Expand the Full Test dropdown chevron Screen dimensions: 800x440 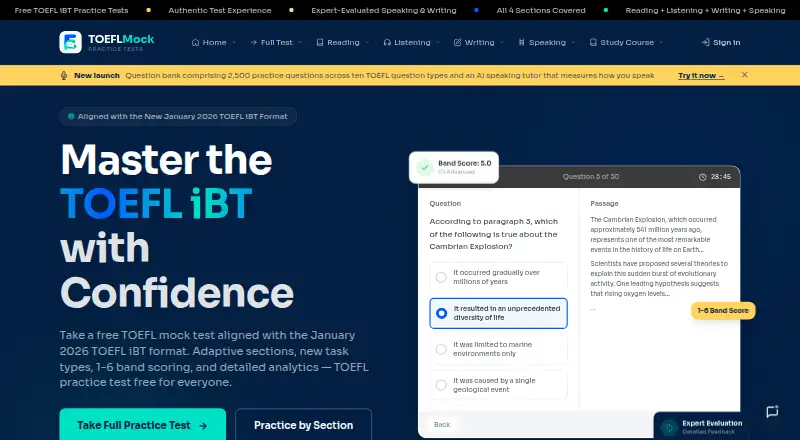300,42
